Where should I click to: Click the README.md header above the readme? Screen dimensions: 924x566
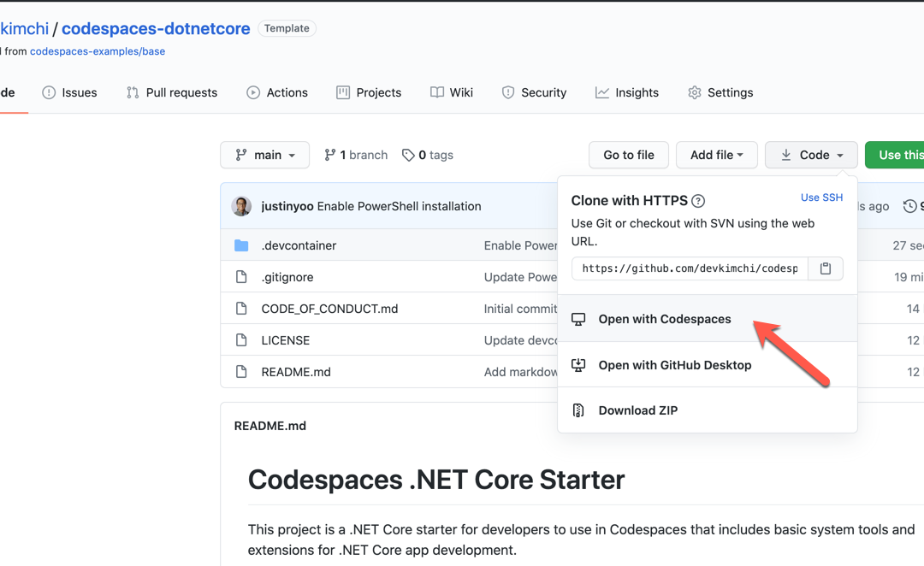[x=269, y=426]
